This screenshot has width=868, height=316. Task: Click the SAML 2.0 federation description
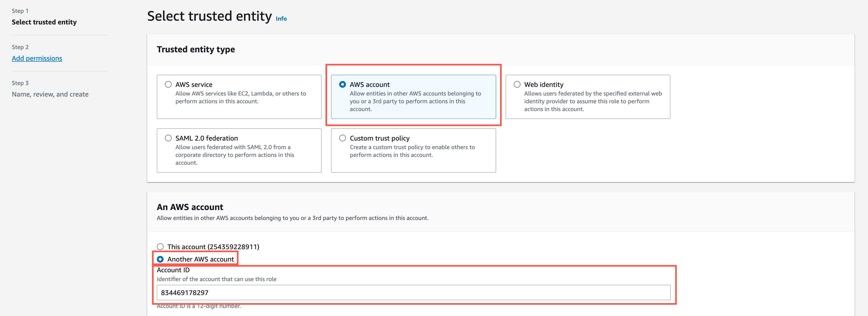(x=234, y=155)
